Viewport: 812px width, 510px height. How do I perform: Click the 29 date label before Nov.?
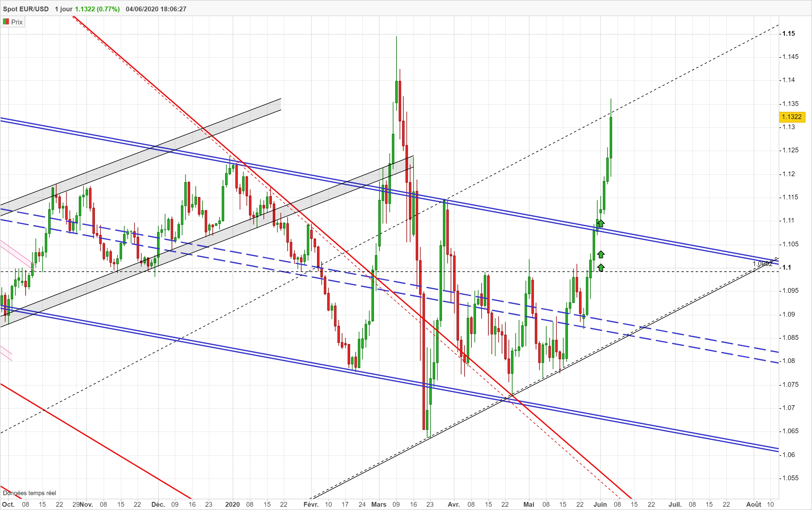pyautogui.click(x=76, y=504)
